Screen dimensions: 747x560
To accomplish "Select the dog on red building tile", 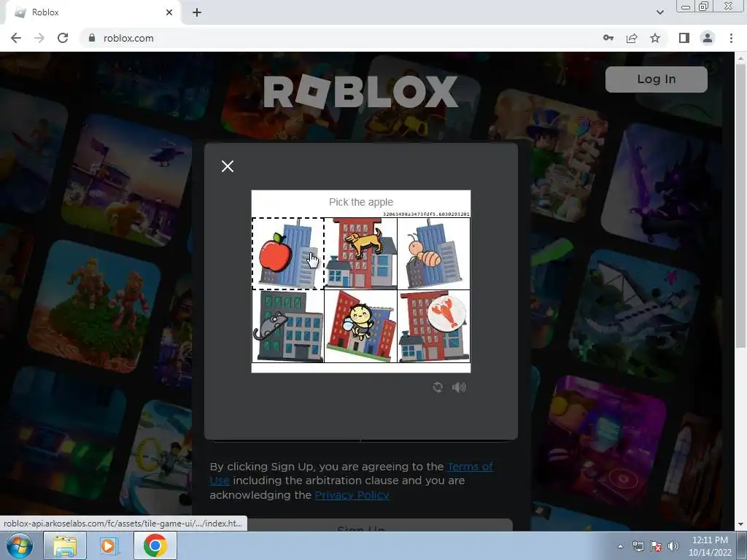I will click(360, 253).
